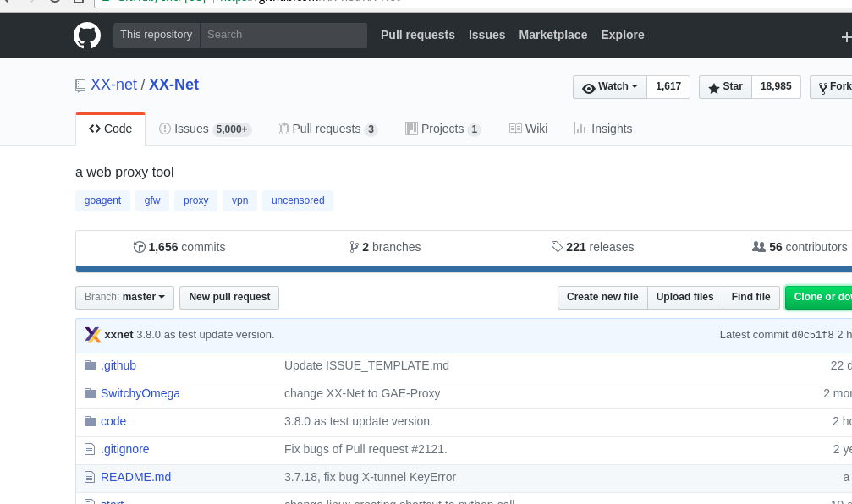The width and height of the screenshot is (852, 504).
Task: Open the 'change XX-Net to GAE-Proxy' commit message
Action: click(362, 393)
